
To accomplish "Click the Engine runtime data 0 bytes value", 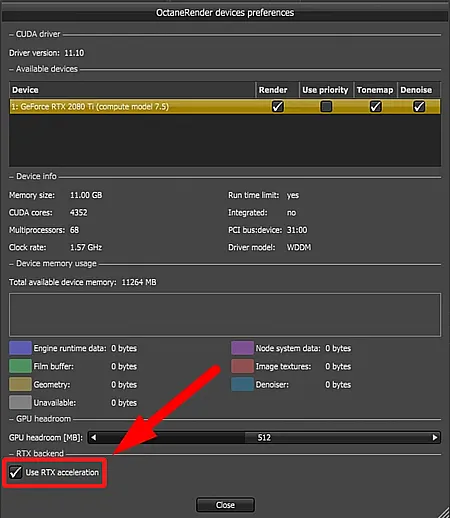I will pos(124,348).
